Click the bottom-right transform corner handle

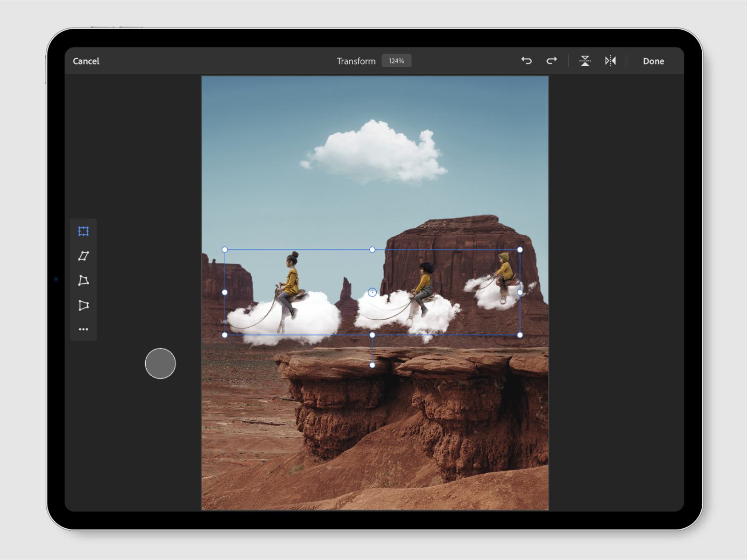[x=520, y=335]
